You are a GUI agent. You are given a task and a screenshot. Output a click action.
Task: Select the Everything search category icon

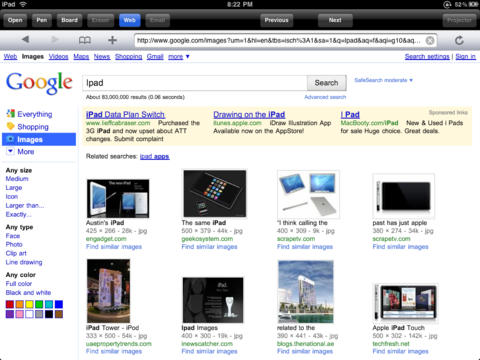[x=11, y=114]
